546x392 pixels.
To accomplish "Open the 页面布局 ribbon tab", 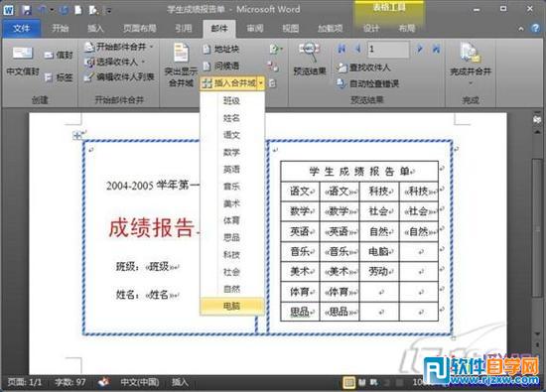I will pos(140,28).
